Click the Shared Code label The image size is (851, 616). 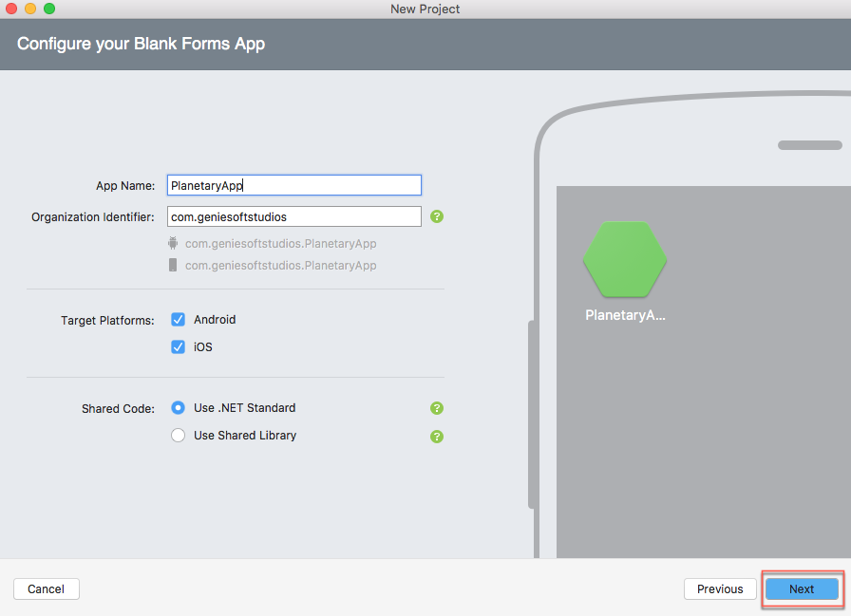click(118, 409)
